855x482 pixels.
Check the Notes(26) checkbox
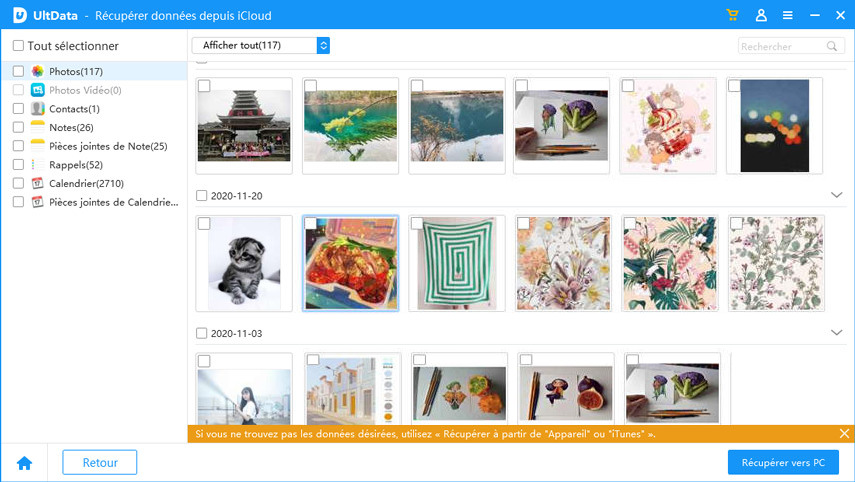18,127
